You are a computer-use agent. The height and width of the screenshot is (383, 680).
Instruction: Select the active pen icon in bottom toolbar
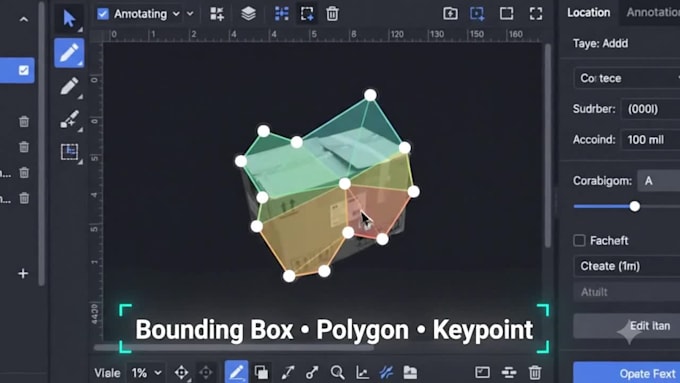(x=236, y=372)
